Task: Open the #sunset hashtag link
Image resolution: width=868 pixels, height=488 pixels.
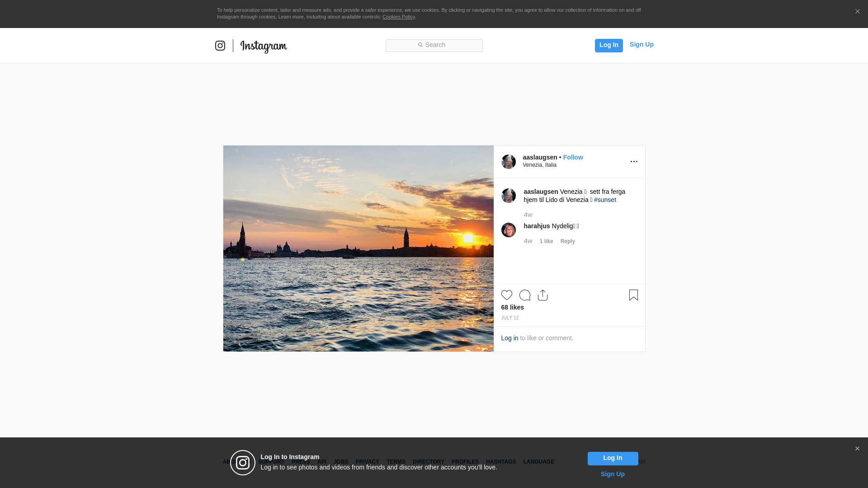Action: (605, 200)
